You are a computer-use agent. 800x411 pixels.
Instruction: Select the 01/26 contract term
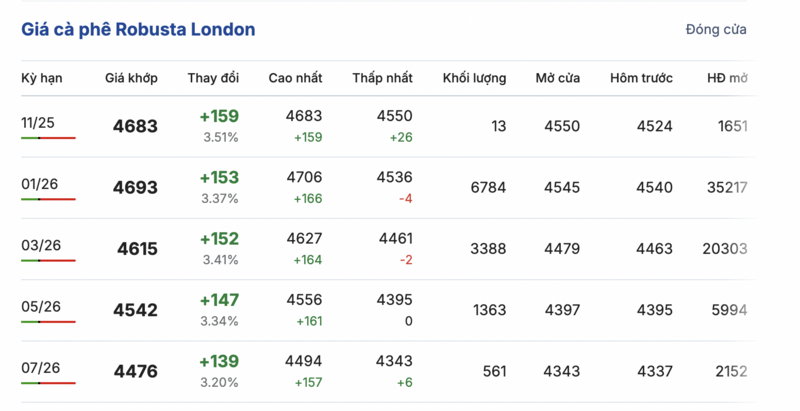[x=38, y=184]
